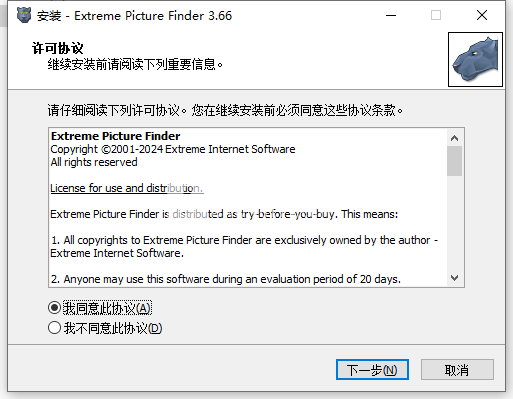Click the 下一步(N) button

(x=372, y=369)
